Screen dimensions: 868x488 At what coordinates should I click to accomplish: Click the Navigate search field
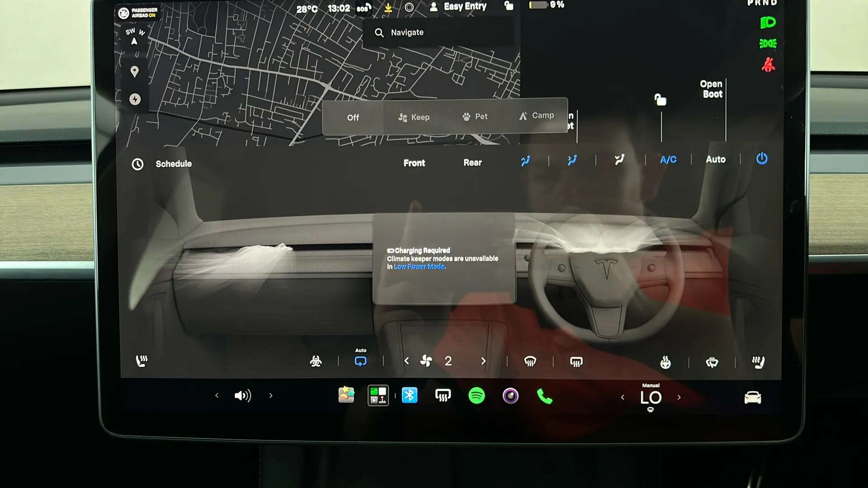438,33
